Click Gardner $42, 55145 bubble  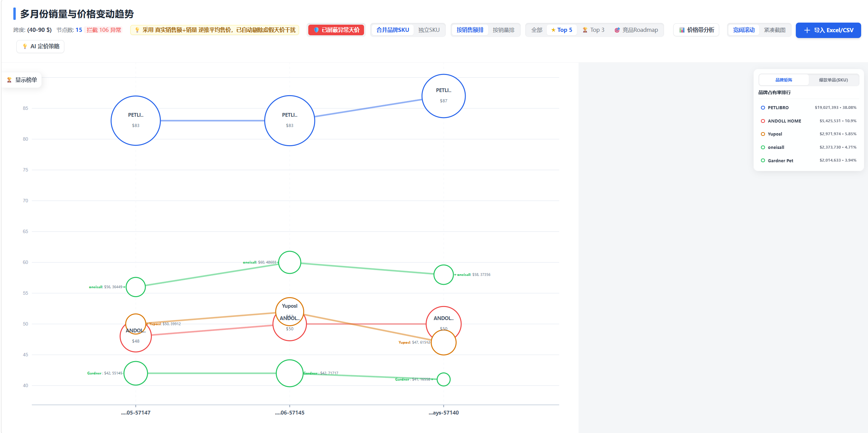click(135, 373)
